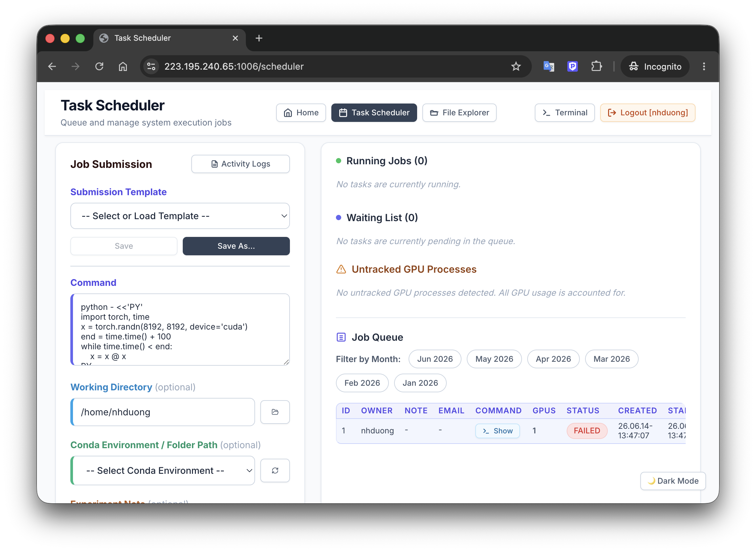Viewport: 756px width, 552px height.
Task: Show the command for job 1
Action: (x=497, y=431)
